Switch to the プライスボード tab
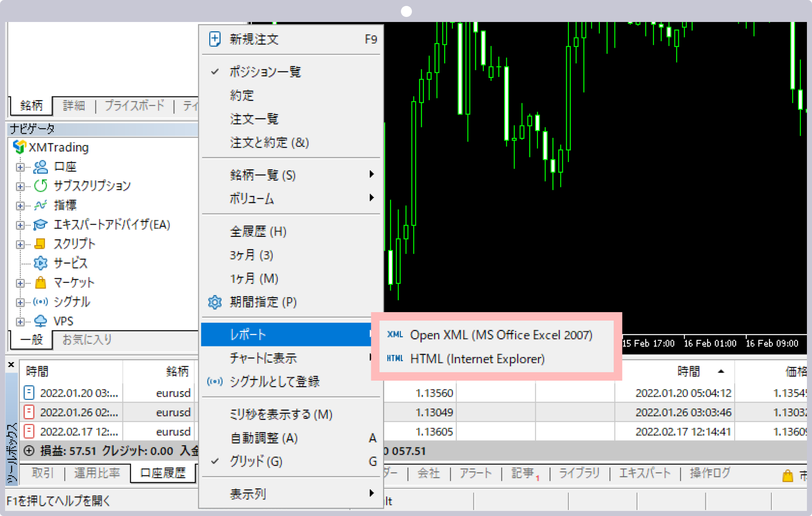This screenshot has height=516, width=812. pos(134,105)
